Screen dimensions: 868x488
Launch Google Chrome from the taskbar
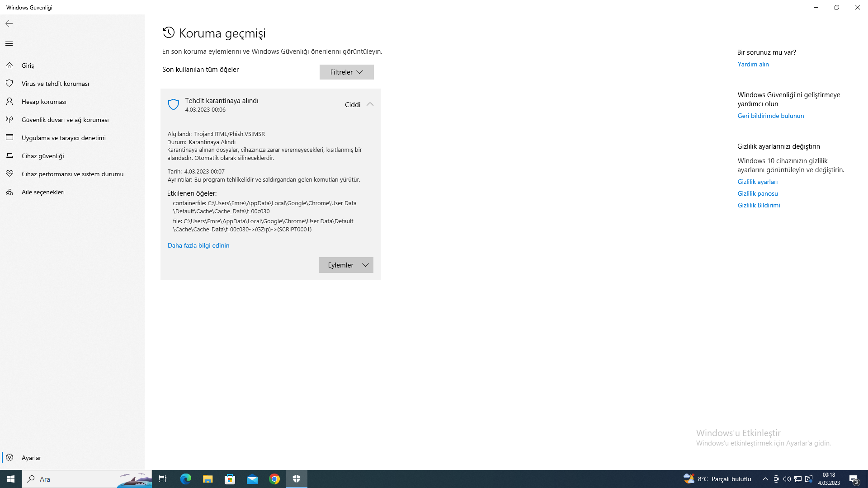click(x=274, y=479)
